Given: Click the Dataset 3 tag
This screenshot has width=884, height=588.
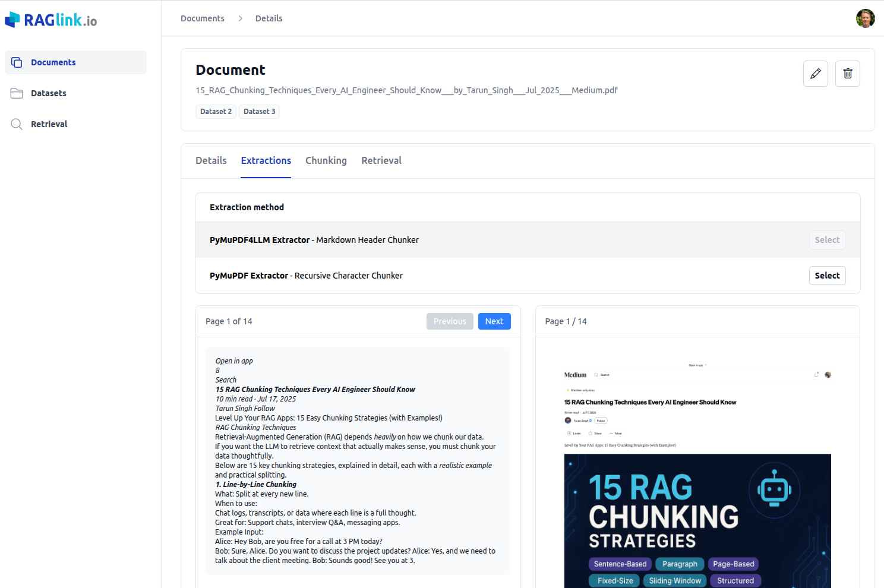Looking at the screenshot, I should click(259, 111).
